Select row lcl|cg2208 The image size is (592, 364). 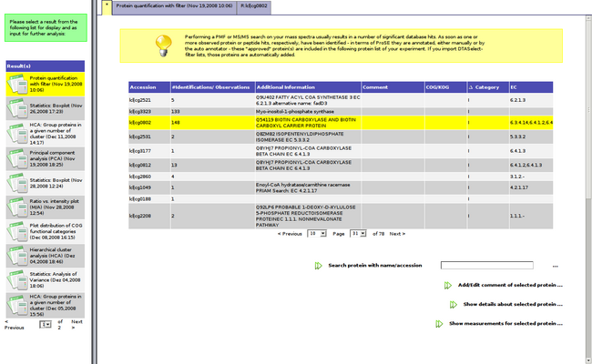tap(341, 217)
